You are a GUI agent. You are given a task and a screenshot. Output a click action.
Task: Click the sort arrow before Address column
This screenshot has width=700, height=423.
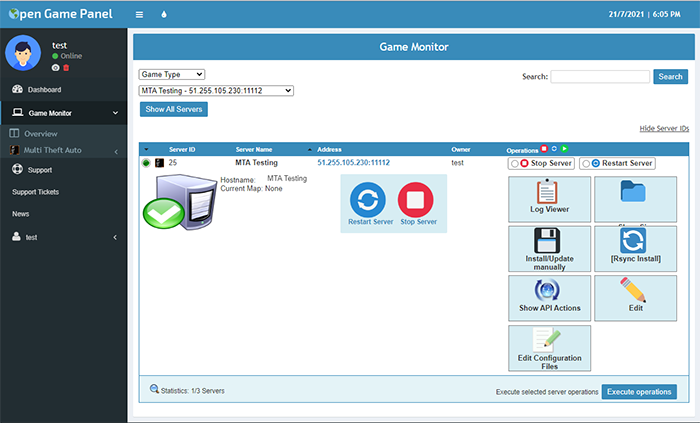click(x=310, y=149)
